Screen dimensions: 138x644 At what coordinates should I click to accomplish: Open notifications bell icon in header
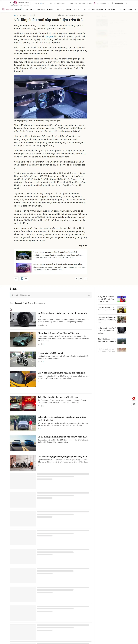tap(126, 3)
